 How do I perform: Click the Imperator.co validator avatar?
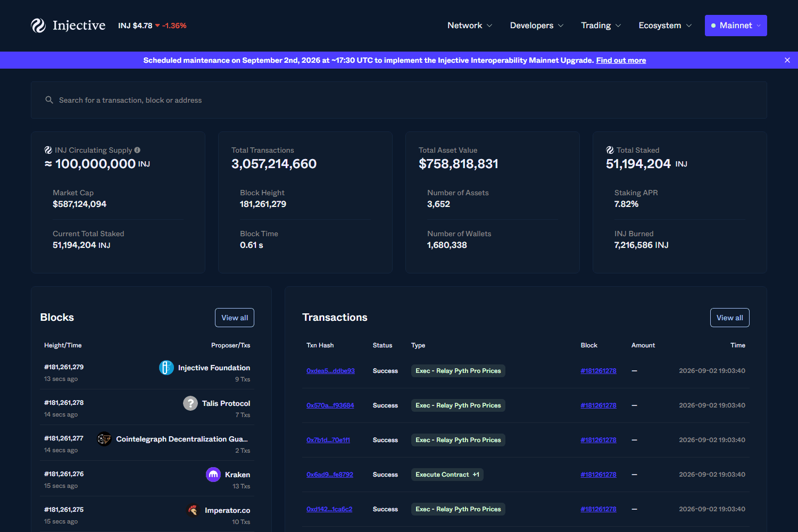coord(193,510)
